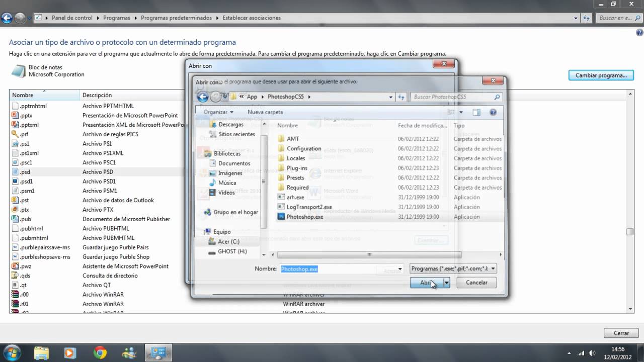Open the AMT folder
This screenshot has height=362, width=644.
tap(293, 139)
